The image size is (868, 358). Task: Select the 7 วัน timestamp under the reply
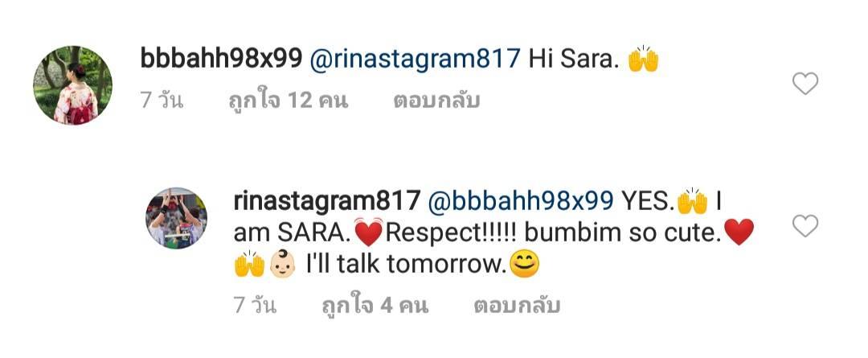[255, 306]
